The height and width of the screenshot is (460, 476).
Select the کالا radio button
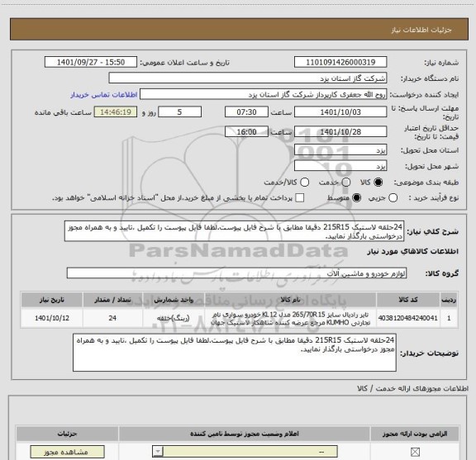pos(378,182)
